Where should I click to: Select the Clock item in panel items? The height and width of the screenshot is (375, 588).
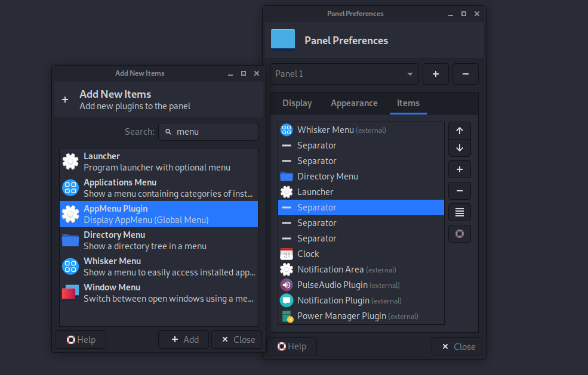(308, 254)
